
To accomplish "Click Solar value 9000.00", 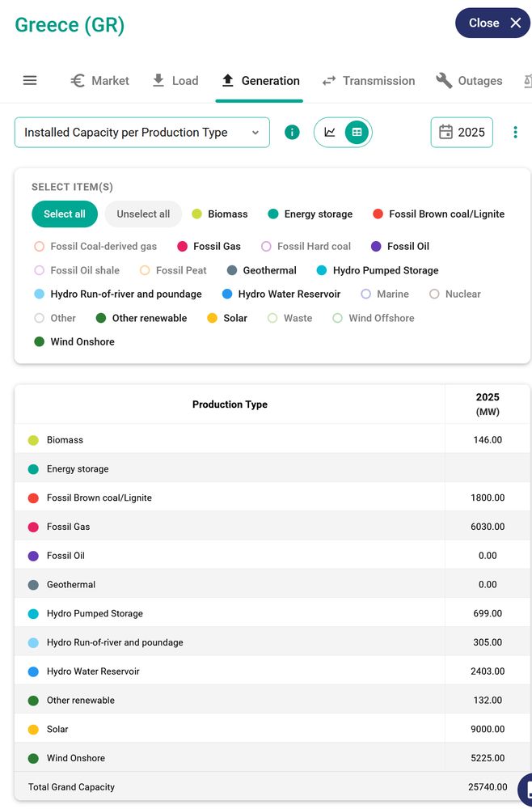I will (488, 729).
